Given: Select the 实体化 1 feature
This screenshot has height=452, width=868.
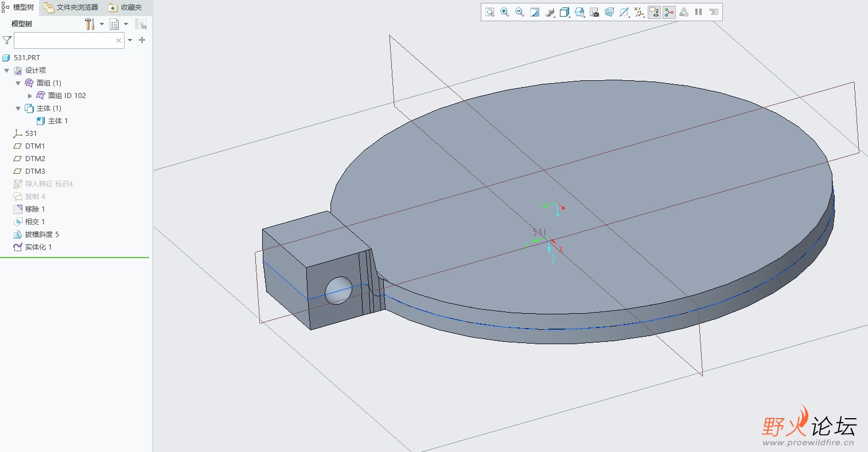Looking at the screenshot, I should pyautogui.click(x=32, y=247).
